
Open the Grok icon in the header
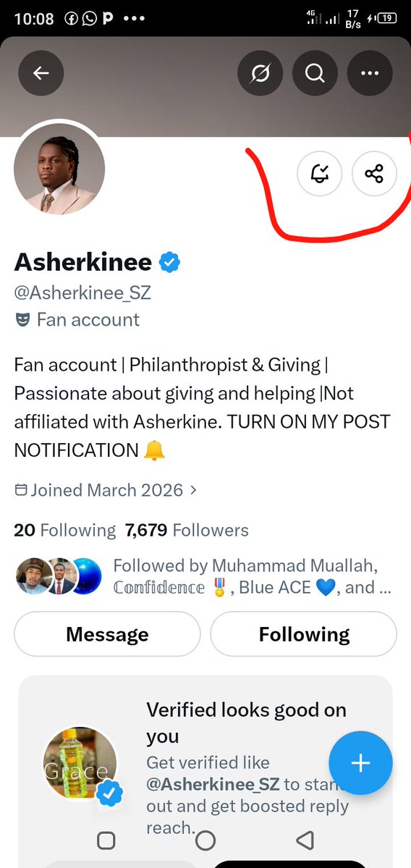pos(260,73)
